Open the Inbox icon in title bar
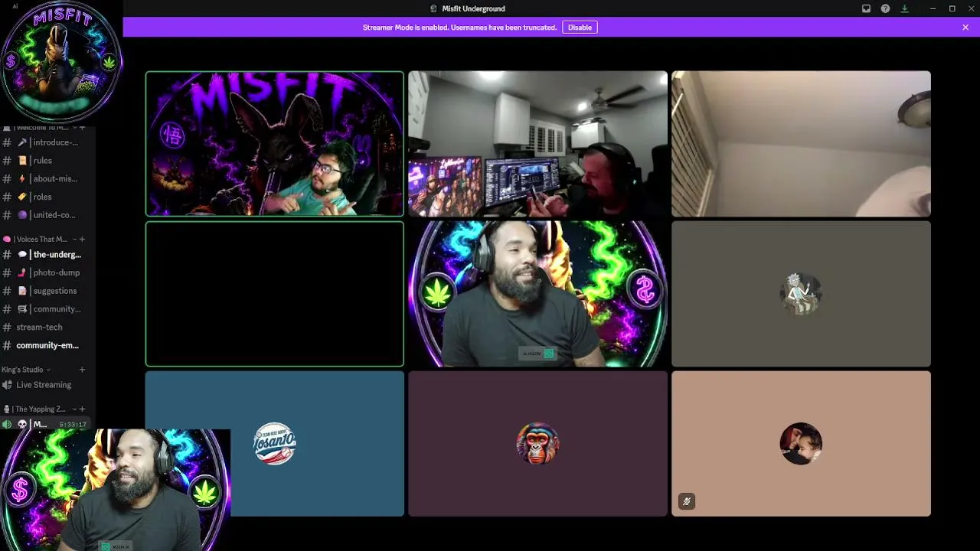Image resolution: width=980 pixels, height=551 pixels. click(x=866, y=8)
